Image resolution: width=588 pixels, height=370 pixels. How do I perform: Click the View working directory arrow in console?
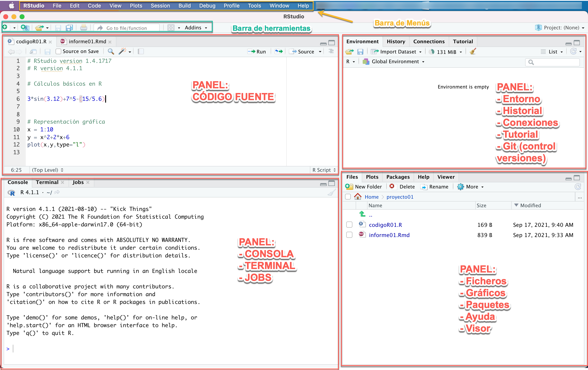[57, 192]
